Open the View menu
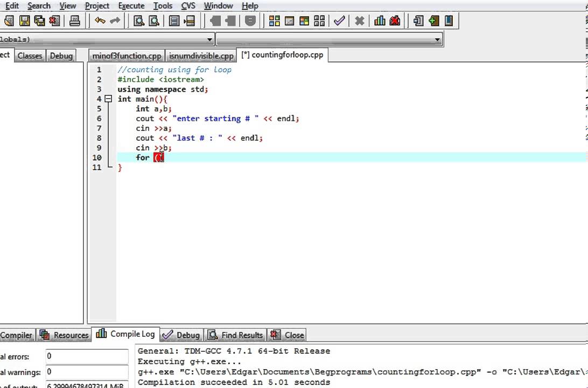The image size is (588, 388). click(67, 5)
